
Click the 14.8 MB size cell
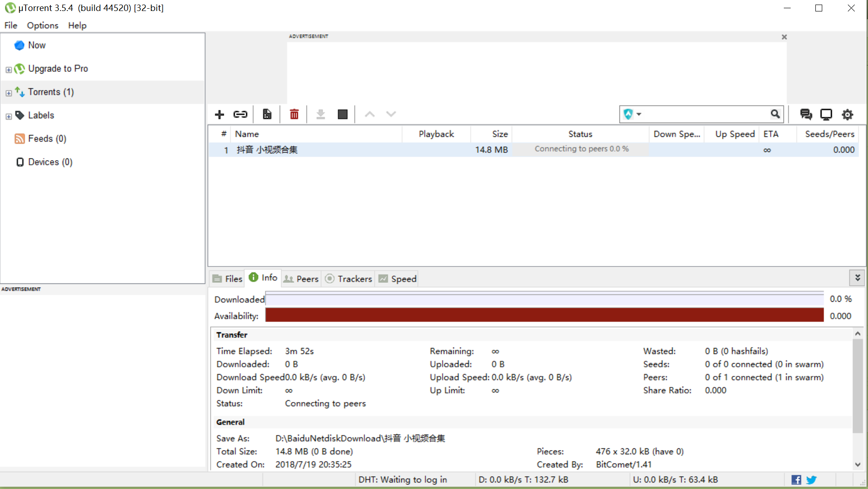pyautogui.click(x=491, y=150)
